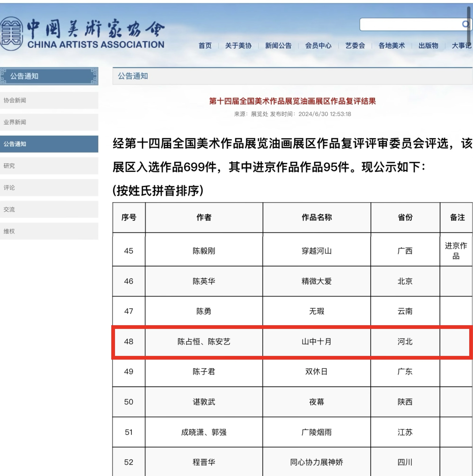Open the 关于美协 menu item
This screenshot has width=473, height=476.
(238, 46)
